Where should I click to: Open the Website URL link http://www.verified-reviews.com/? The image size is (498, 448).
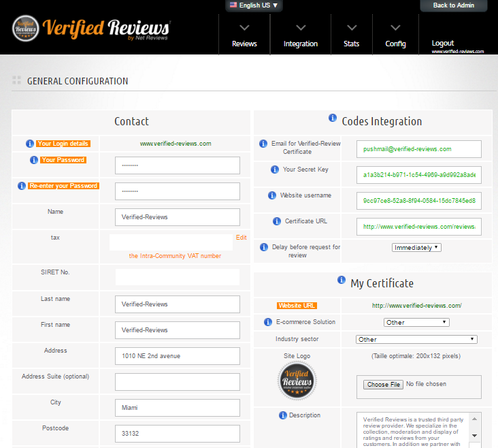pos(416,306)
